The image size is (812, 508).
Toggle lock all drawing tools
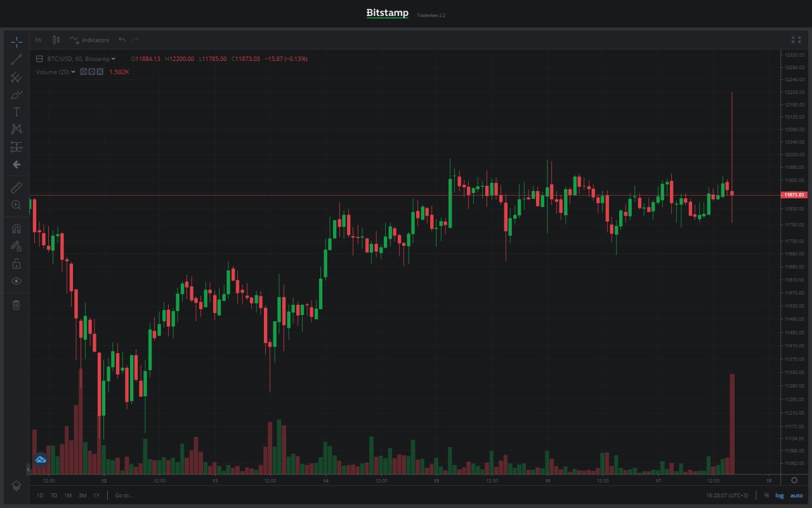pyautogui.click(x=16, y=264)
